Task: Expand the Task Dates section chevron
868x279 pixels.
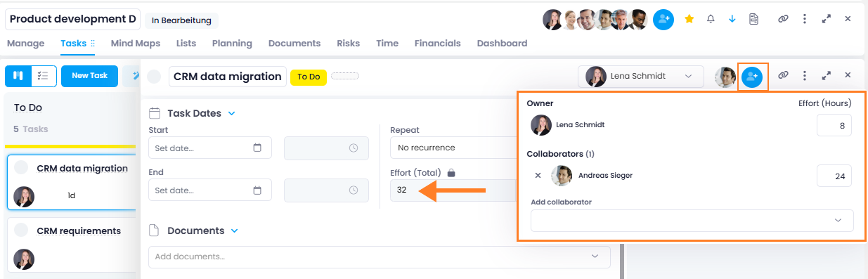Action: [232, 113]
